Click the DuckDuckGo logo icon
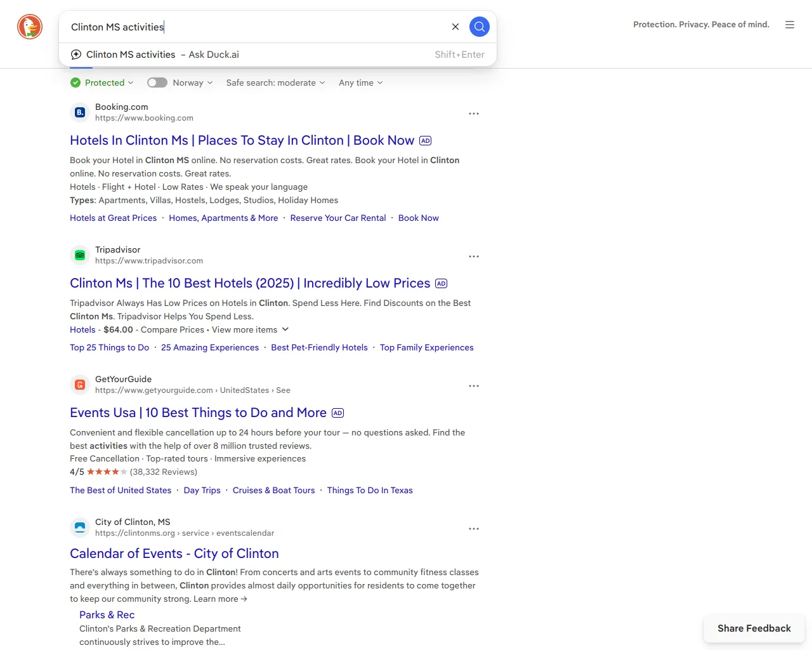This screenshot has width=812, height=650. (x=30, y=27)
